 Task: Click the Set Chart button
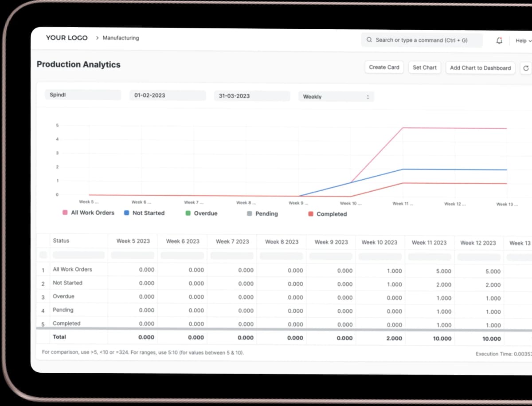424,67
